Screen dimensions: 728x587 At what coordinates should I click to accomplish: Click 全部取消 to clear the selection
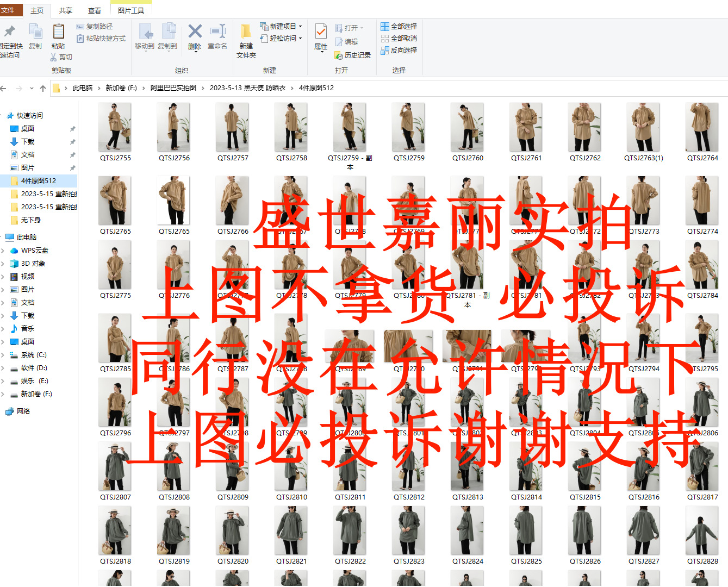pyautogui.click(x=399, y=38)
